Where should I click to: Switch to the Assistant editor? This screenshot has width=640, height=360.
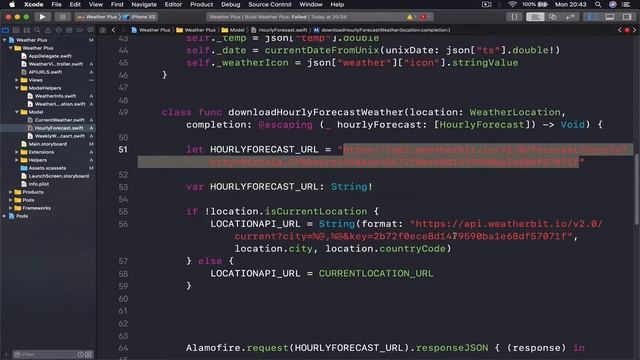click(553, 17)
